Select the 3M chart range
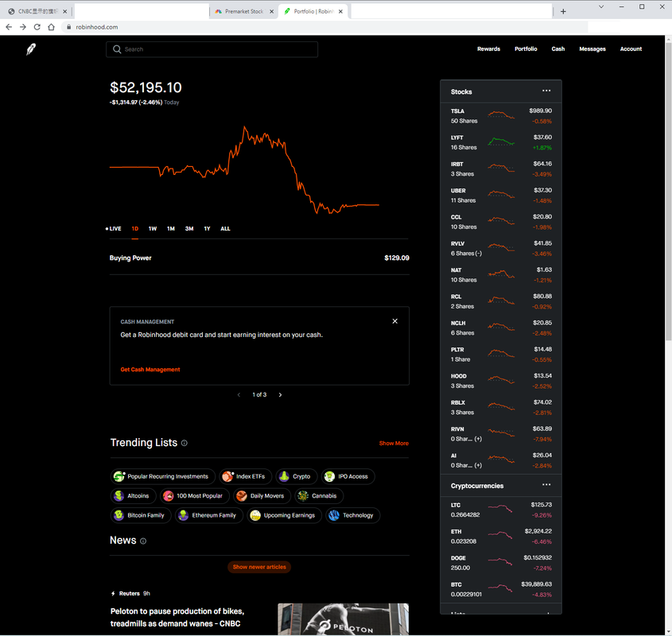 [x=189, y=229]
